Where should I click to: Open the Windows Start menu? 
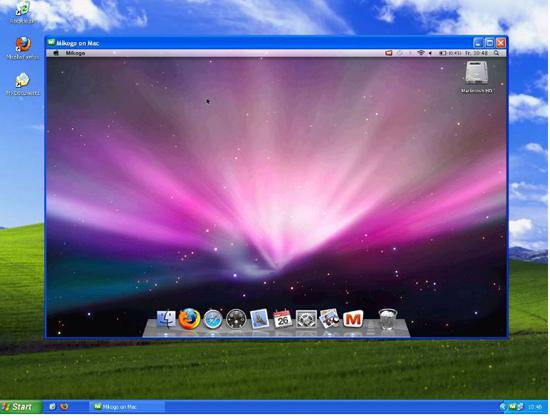21,407
